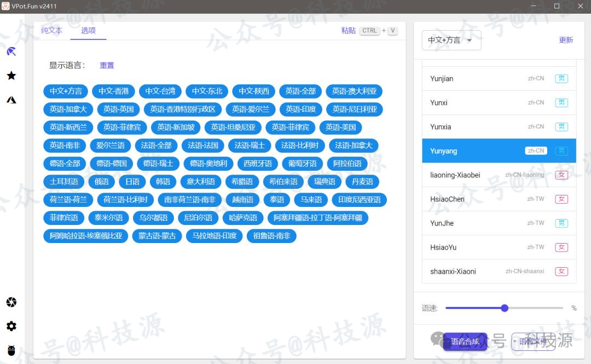Image resolution: width=591 pixels, height=364 pixels.
Task: Click the 越南语 language chip
Action: 242,200
